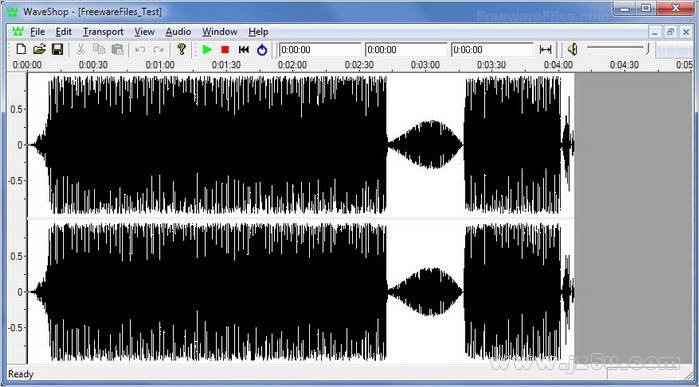699x387 pixels.
Task: Click the Cut scissors icon
Action: [x=81, y=49]
